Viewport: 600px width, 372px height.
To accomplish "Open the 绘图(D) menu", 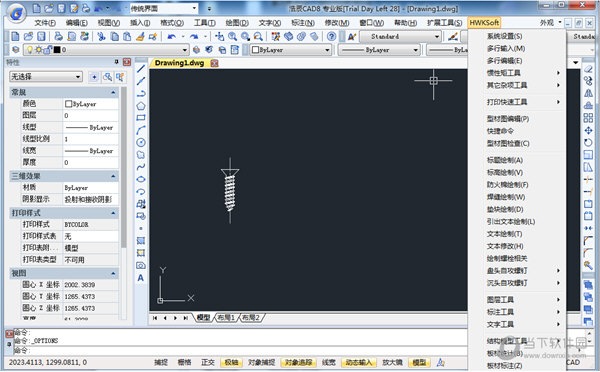I will (x=237, y=23).
